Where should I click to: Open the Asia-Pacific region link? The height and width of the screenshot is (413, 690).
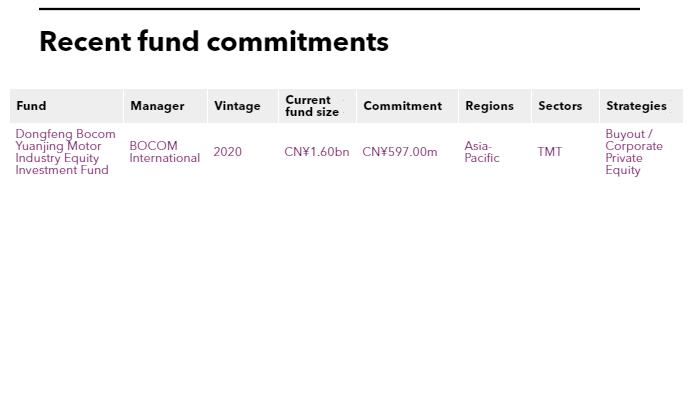click(481, 152)
